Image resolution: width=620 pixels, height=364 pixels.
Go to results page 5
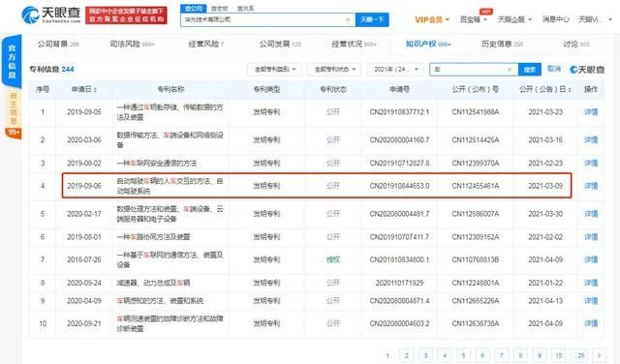point(463,355)
